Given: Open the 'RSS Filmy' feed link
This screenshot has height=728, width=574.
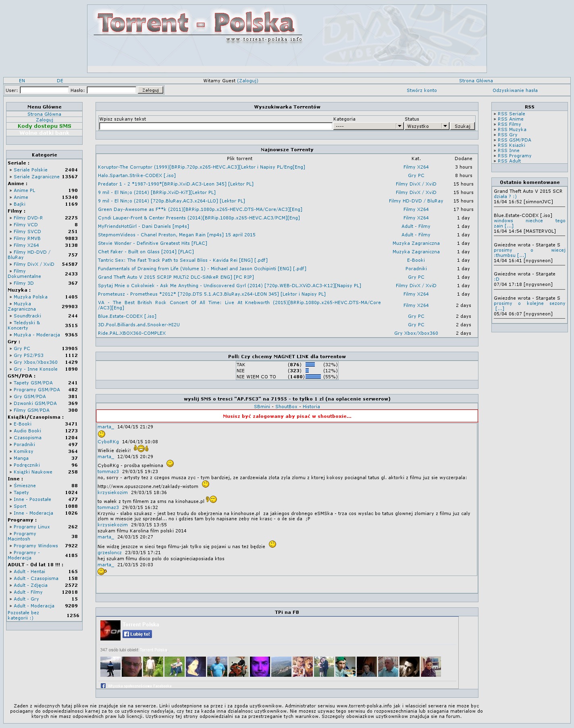Looking at the screenshot, I should click(509, 124).
